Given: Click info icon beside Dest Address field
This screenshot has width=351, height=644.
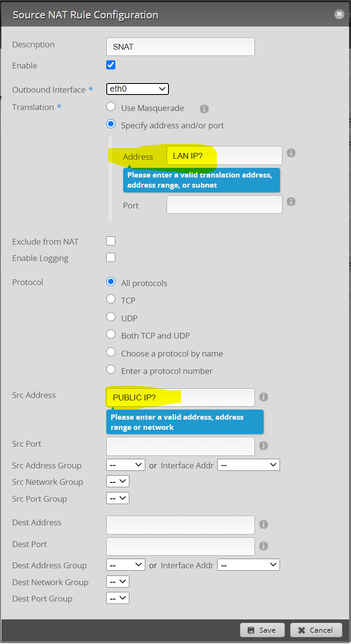Looking at the screenshot, I should click(264, 524).
